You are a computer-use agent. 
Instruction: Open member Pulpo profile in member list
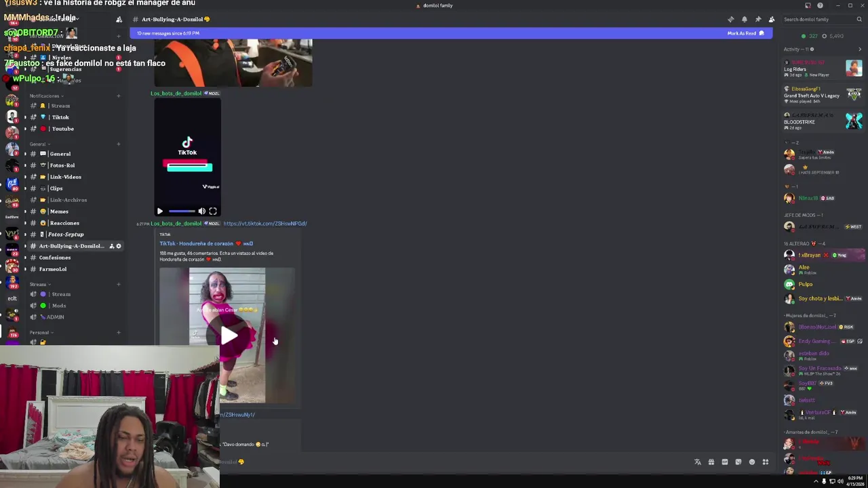[x=823, y=285]
